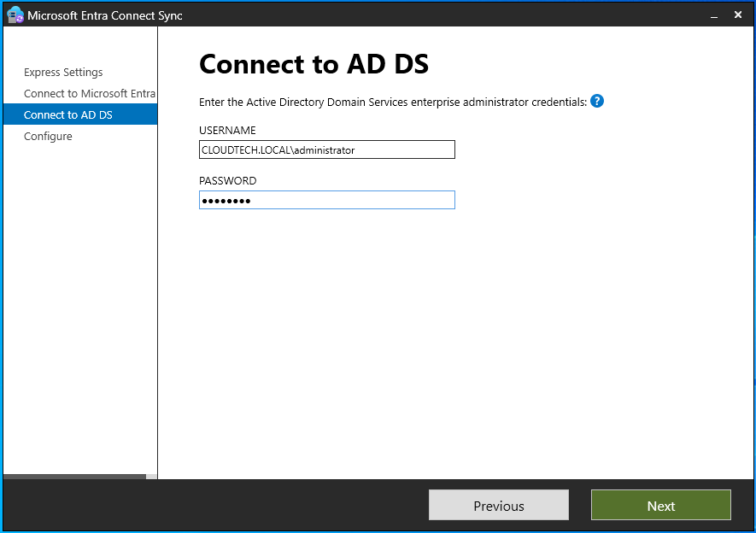Click the large Connect to AD DS heading
Viewport: 756px width, 533px height.
[314, 65]
